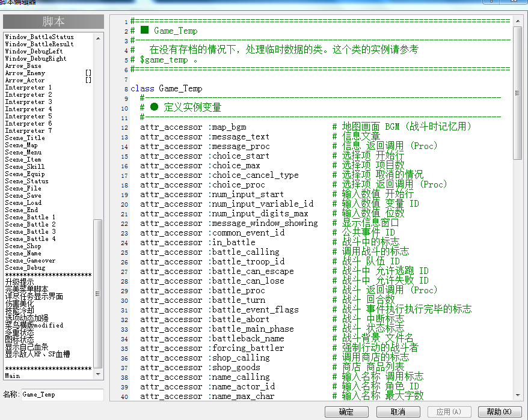Viewport: 528px width, 420px height.
Task: Select the 显示自己血条 script
Action: (26, 347)
